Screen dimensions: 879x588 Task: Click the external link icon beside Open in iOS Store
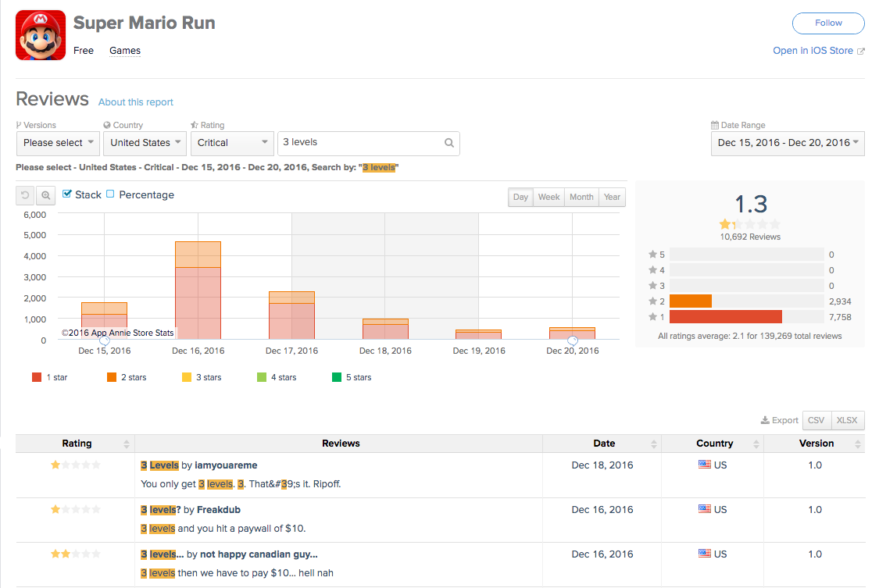tap(860, 52)
